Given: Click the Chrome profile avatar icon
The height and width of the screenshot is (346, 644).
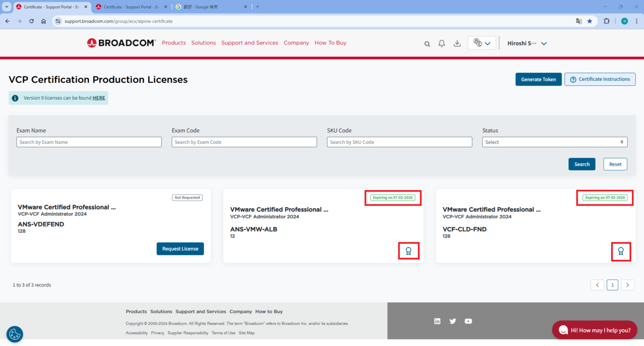Looking at the screenshot, I should (x=624, y=21).
